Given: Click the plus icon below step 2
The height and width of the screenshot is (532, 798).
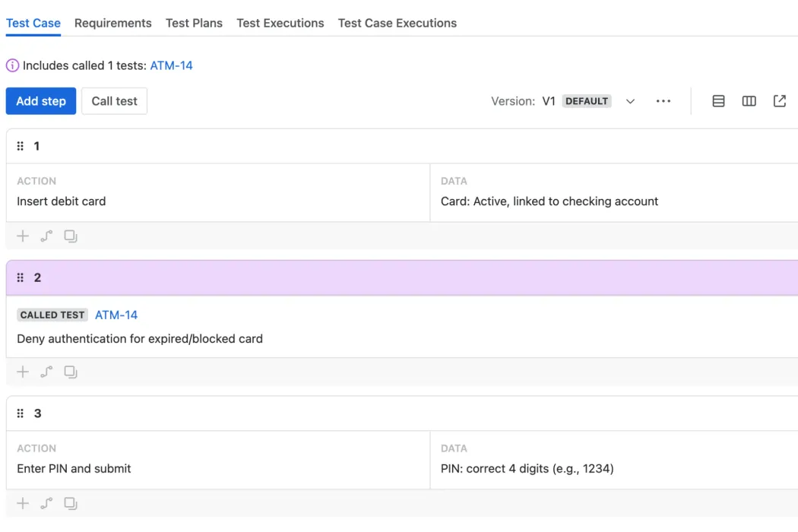Looking at the screenshot, I should (x=23, y=372).
